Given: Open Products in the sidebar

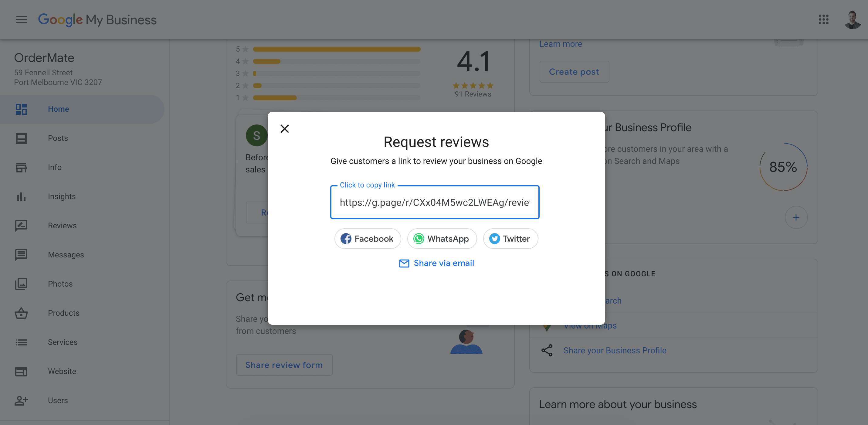Looking at the screenshot, I should pyautogui.click(x=82, y=313).
